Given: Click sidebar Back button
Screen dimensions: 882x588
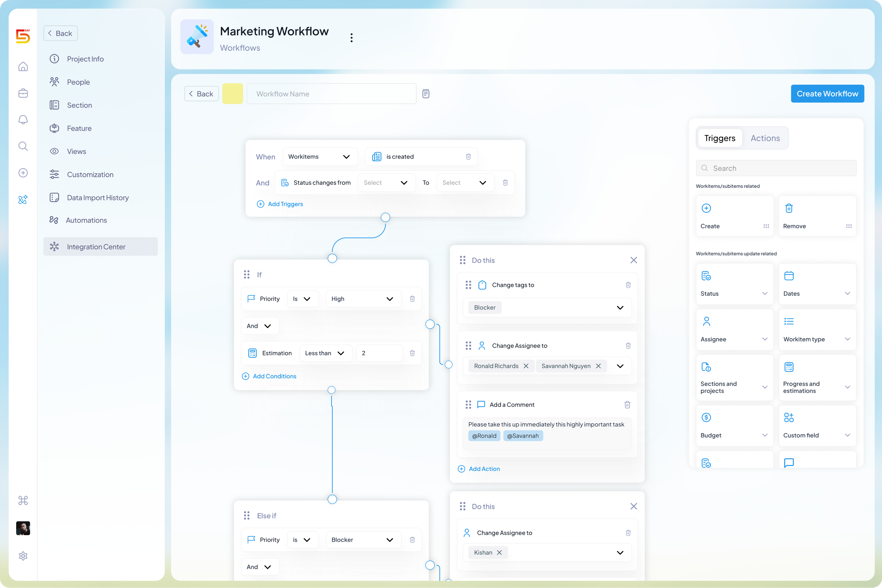Looking at the screenshot, I should [x=60, y=33].
